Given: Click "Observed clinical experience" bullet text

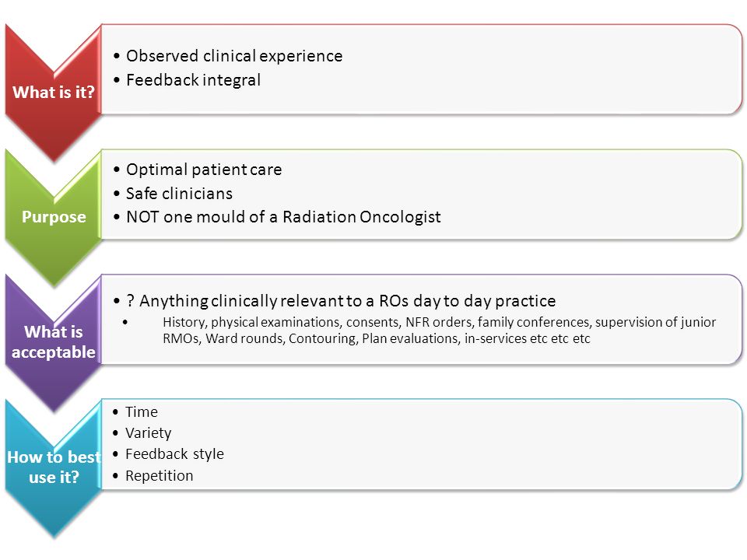Looking at the screenshot, I should 234,56.
